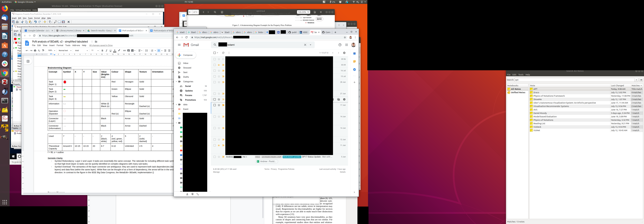This screenshot has height=224, width=644.
Task: Refresh the Gmail message list
Action: (223, 53)
